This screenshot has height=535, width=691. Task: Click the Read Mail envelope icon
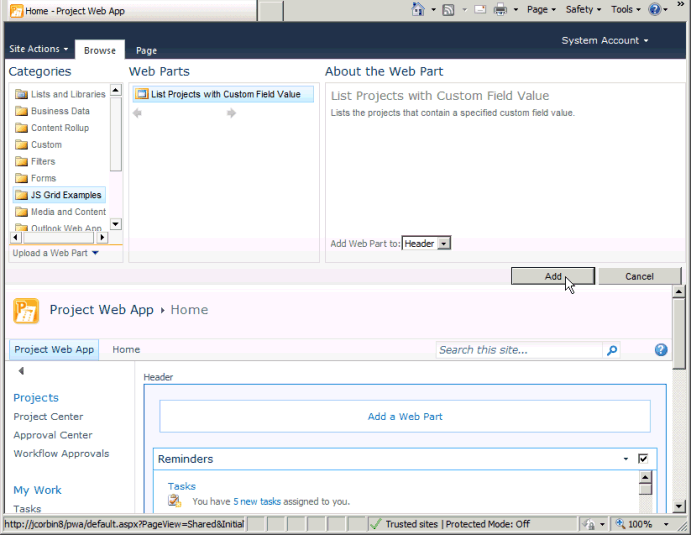[x=480, y=9]
